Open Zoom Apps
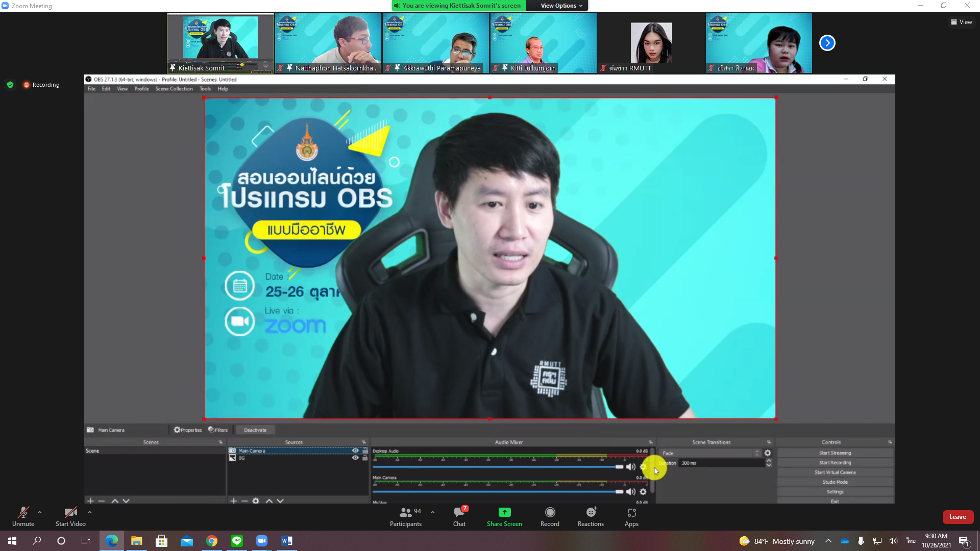Screen dimensions: 980x551 [x=631, y=516]
